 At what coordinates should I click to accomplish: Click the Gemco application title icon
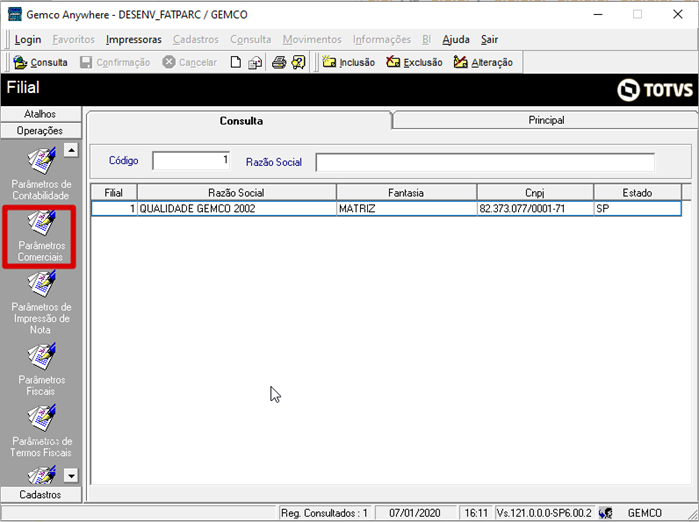point(15,14)
